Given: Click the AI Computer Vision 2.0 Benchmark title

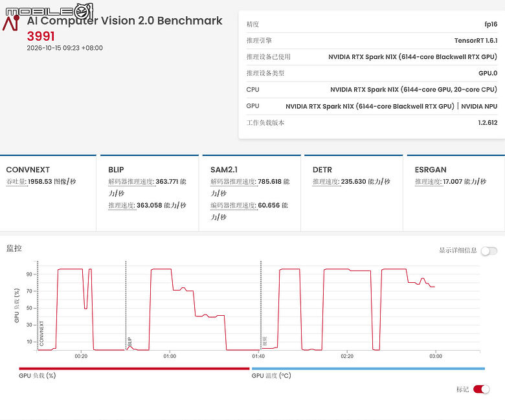Looking at the screenshot, I should [125, 21].
